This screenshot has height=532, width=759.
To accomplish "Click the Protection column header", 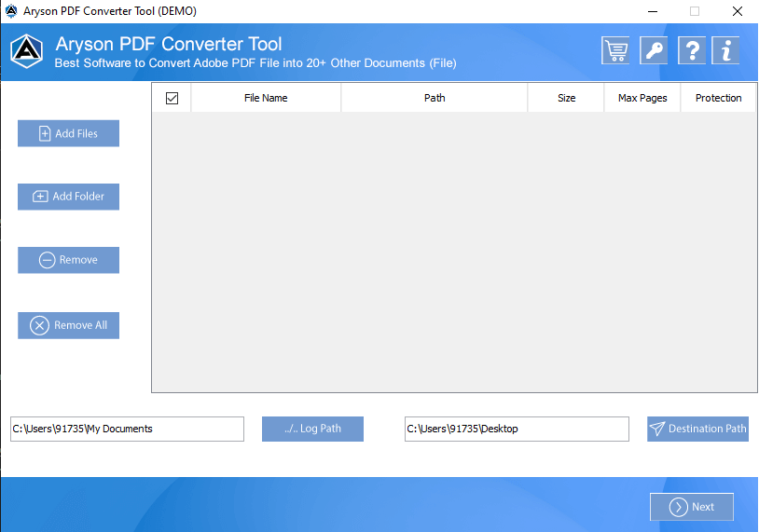I will (718, 98).
